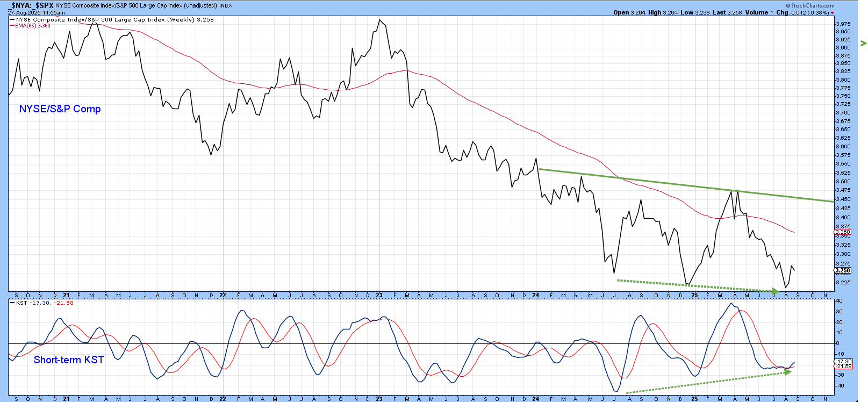Click the black legend marker for NYSE Composite
The image size is (868, 402).
point(12,20)
